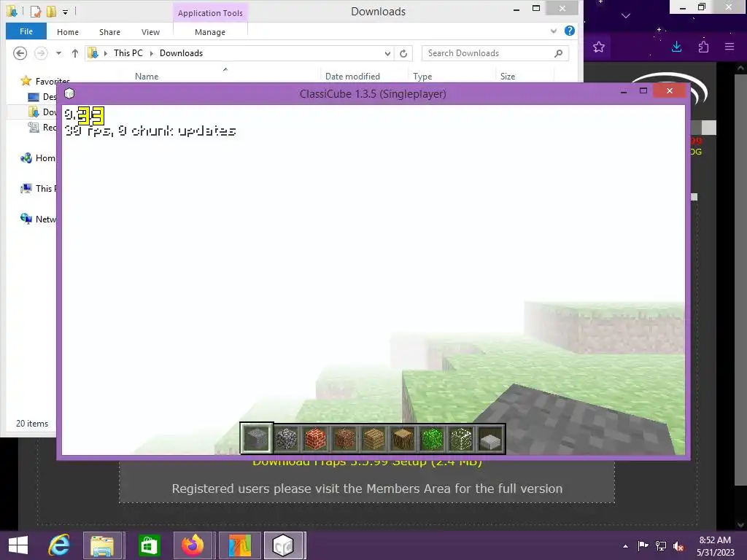Click the search magnifier icon in Explorer
Image resolution: width=747 pixels, height=560 pixels.
[x=558, y=53]
